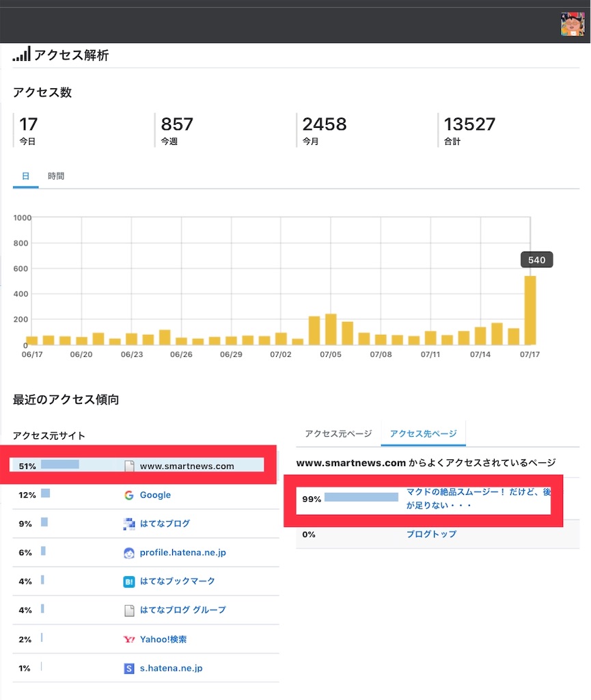
Task: Click the s.hatena.ne.jp S icon
Action: pyautogui.click(x=129, y=669)
